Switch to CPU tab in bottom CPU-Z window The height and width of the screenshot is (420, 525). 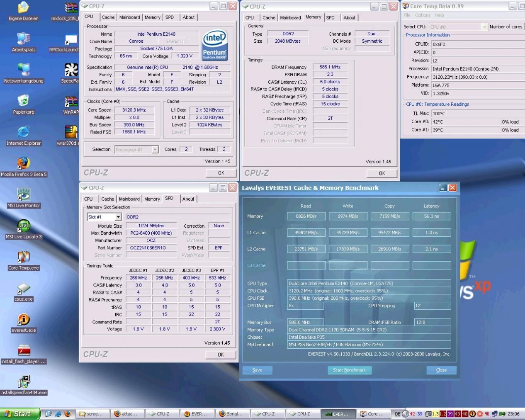[88, 199]
